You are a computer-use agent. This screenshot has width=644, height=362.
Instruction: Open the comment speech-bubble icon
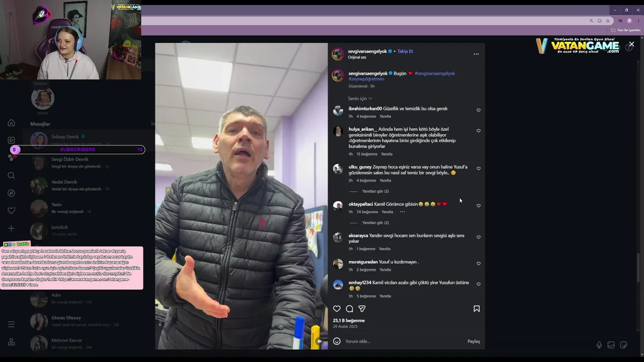(349, 309)
